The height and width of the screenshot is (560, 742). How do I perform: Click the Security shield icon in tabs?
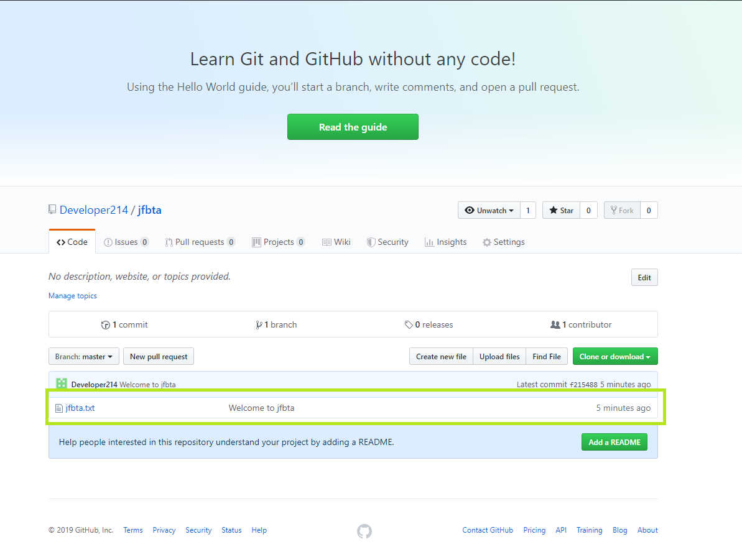click(371, 242)
